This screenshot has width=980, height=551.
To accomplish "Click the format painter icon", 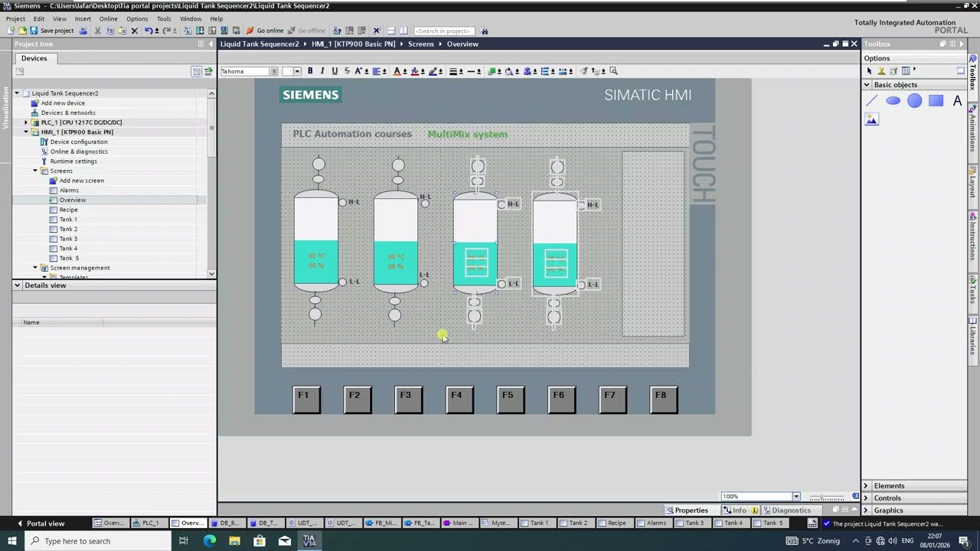I will [583, 71].
